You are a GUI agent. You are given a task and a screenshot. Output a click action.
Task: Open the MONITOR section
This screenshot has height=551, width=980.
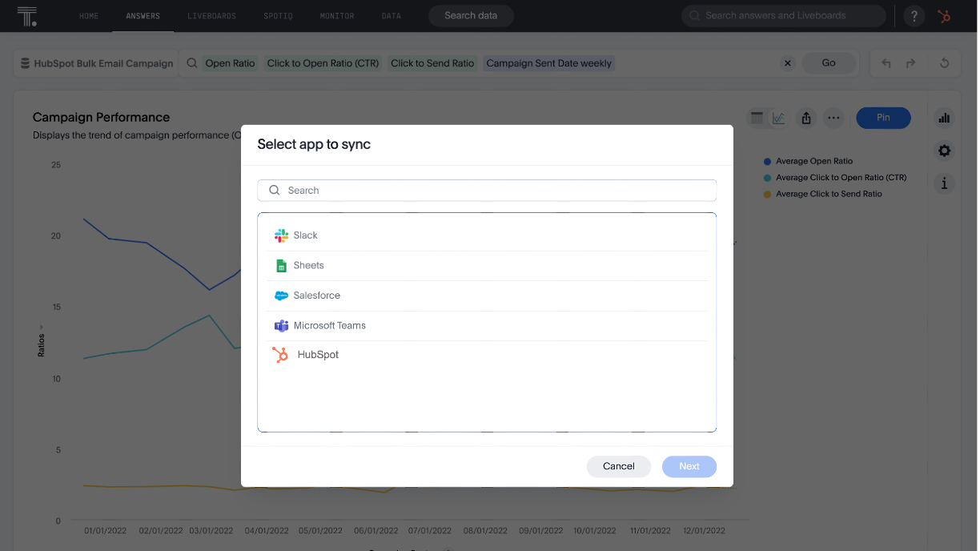tap(336, 15)
